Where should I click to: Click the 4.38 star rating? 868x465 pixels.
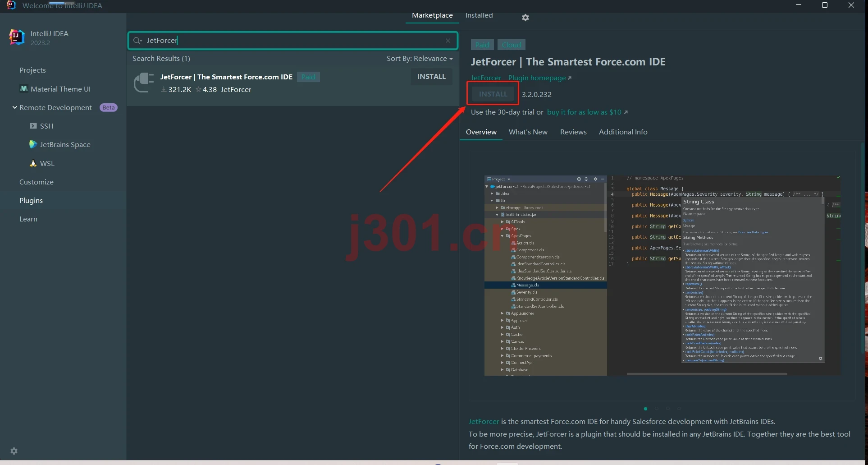coord(206,90)
